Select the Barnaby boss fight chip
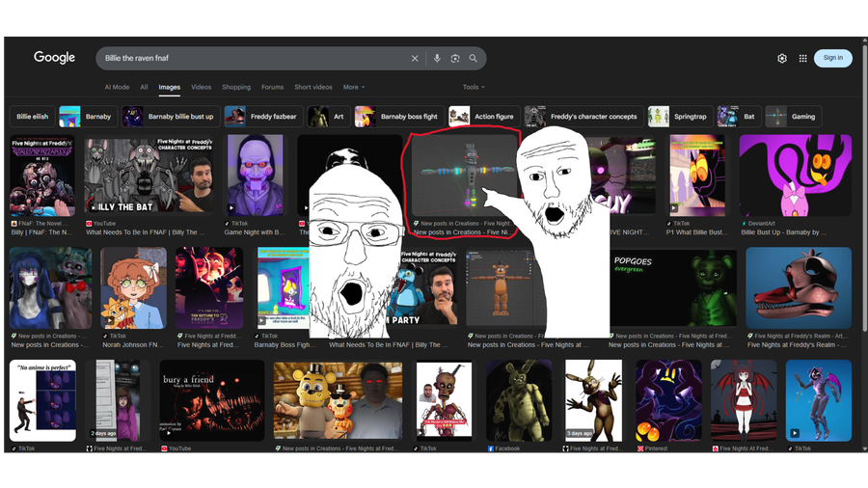 click(x=399, y=117)
